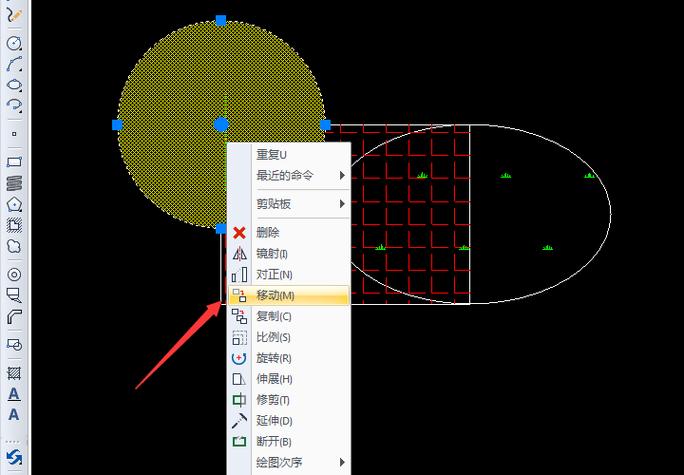
Task: Open the 绘图次序 submenu
Action: (x=300, y=462)
